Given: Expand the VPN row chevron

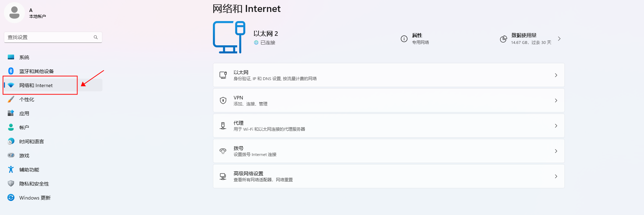Looking at the screenshot, I should [x=556, y=100].
